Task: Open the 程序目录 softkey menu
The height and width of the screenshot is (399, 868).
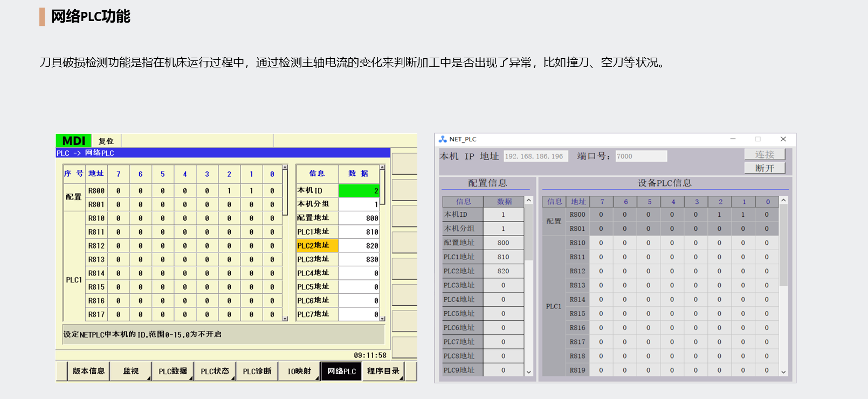Action: (383, 371)
